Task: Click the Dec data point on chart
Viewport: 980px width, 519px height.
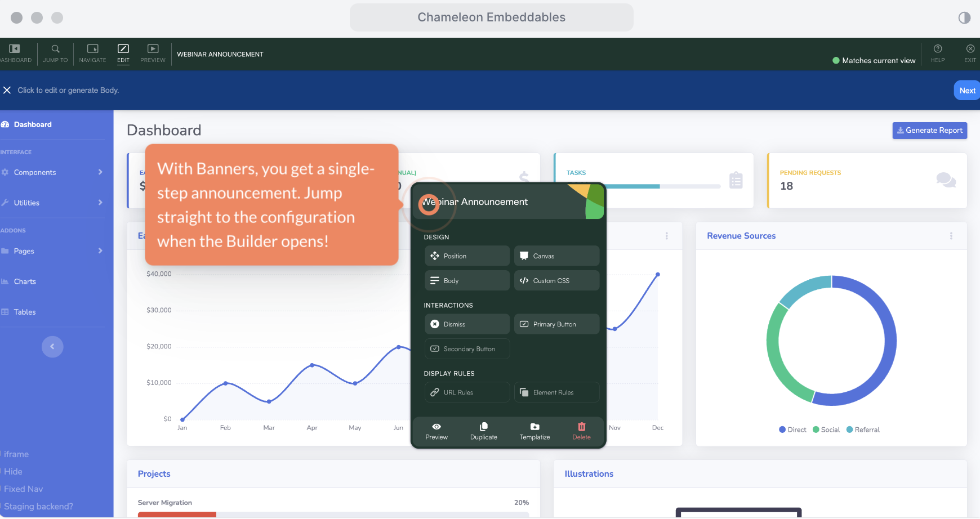Action: pos(658,275)
